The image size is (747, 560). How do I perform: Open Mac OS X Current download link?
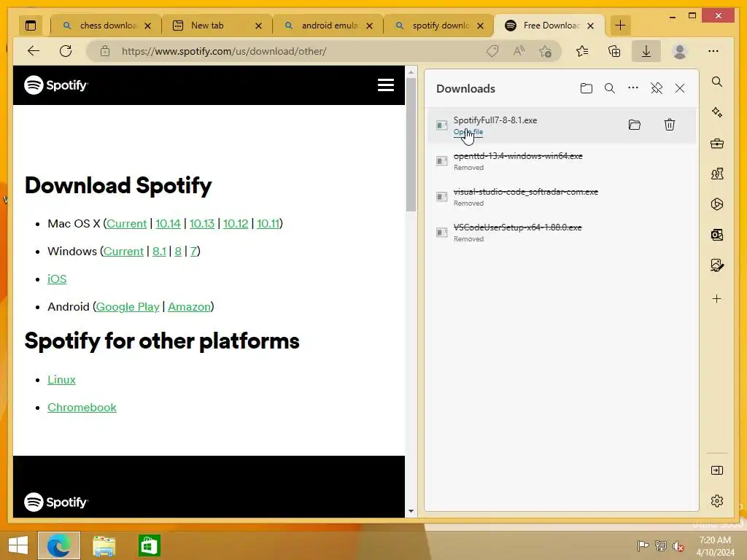point(126,223)
